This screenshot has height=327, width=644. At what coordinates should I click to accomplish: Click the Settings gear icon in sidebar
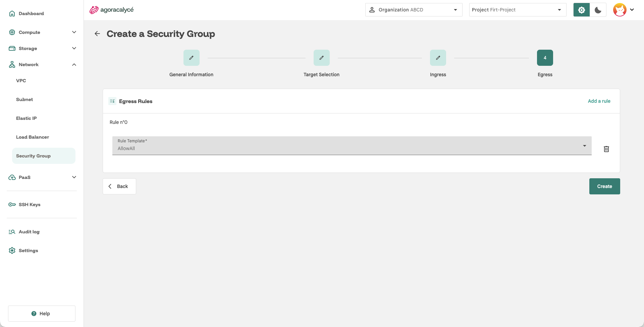click(x=12, y=250)
